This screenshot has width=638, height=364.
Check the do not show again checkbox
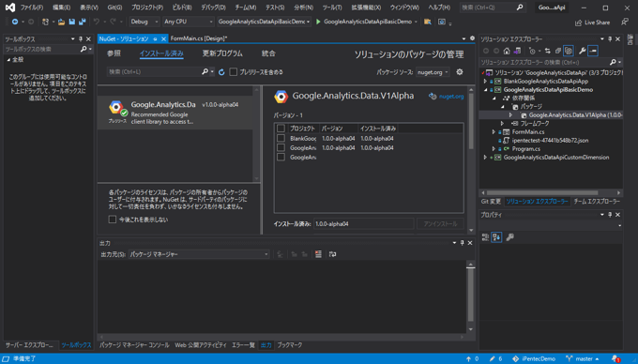[x=113, y=220]
